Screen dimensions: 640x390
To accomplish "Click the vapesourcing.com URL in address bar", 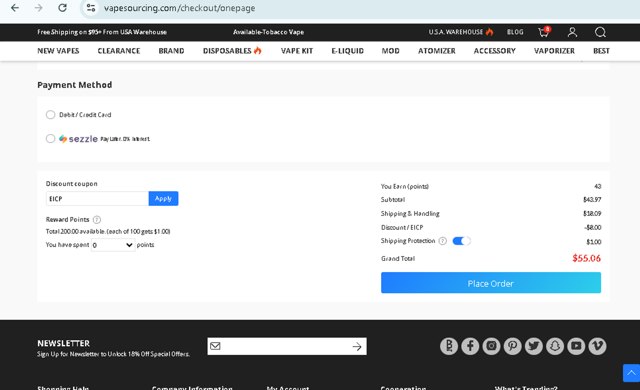I will click(x=179, y=8).
